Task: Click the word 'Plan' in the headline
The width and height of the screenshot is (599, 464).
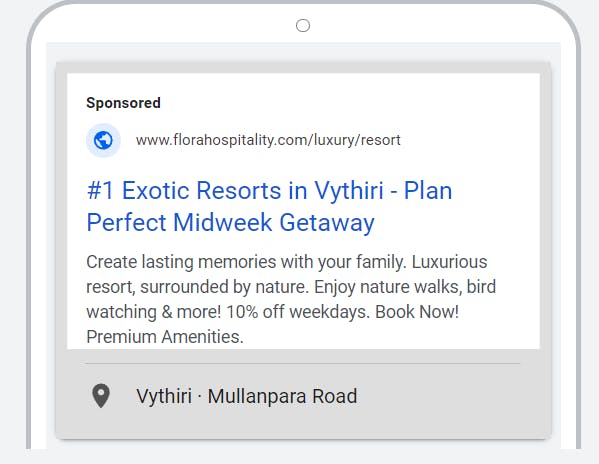Action: coord(428,191)
